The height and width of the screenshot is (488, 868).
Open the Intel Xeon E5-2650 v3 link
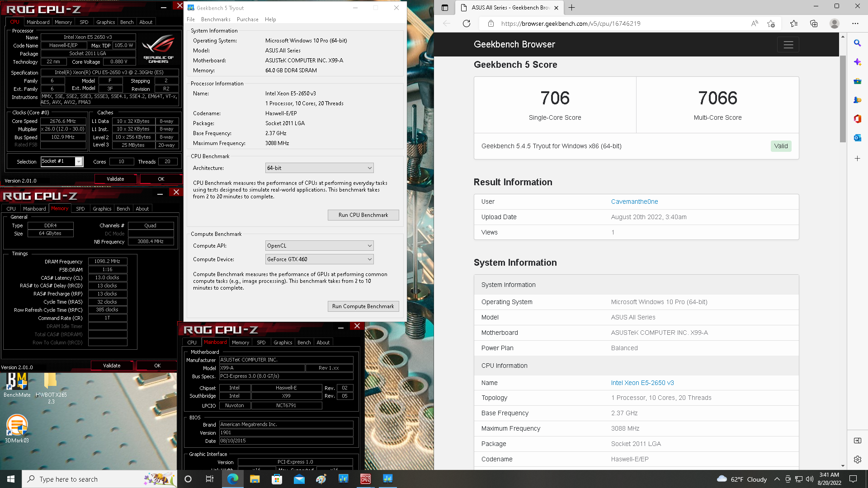(x=642, y=383)
